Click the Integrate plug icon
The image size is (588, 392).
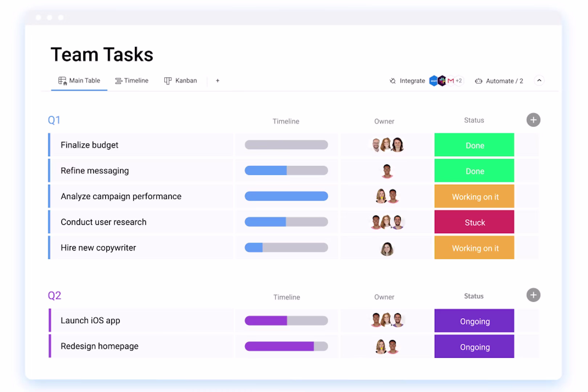[393, 81]
